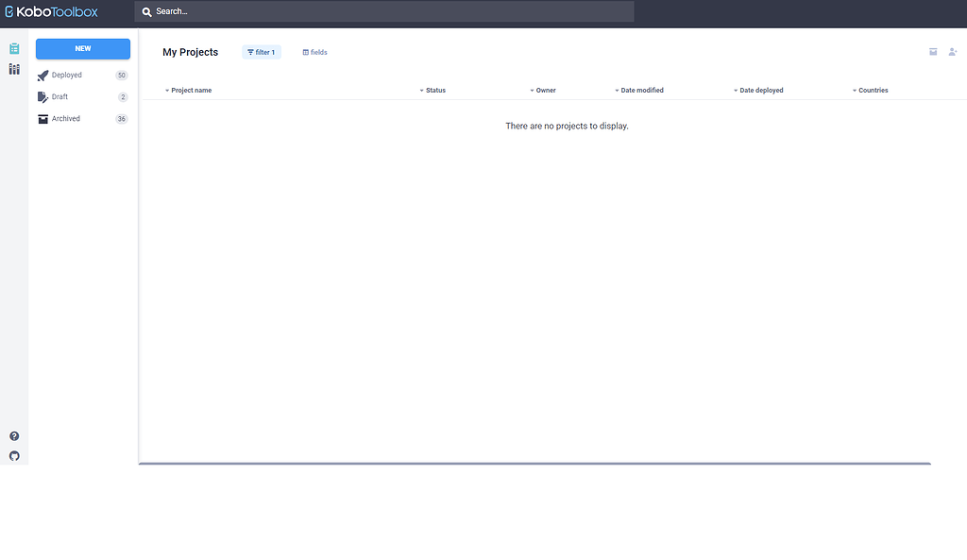
Task: Toggle the filter 1 chip
Action: (x=261, y=52)
